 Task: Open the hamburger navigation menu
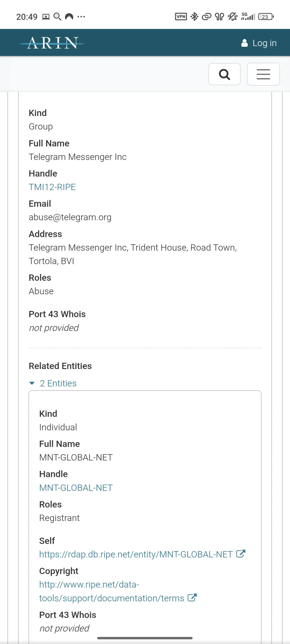[263, 74]
